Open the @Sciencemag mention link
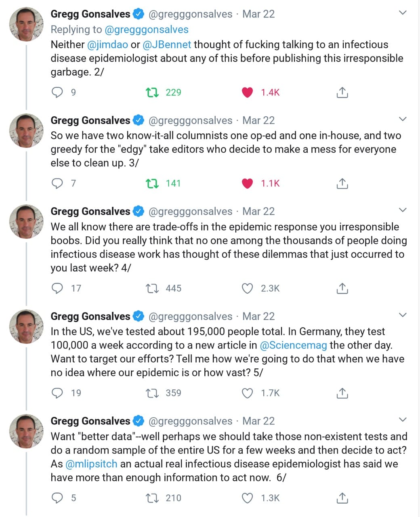Image resolution: width=420 pixels, height=517 pixels. 293,345
